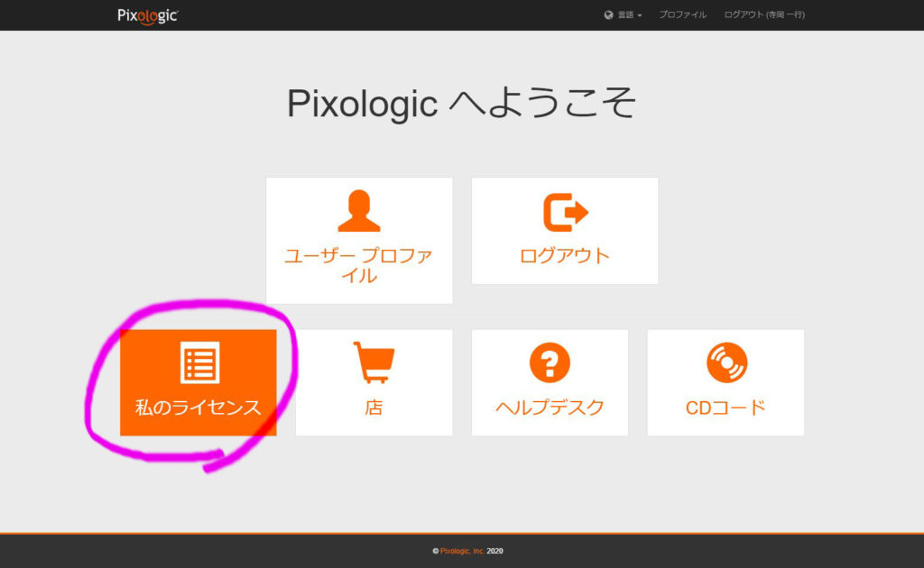The height and width of the screenshot is (568, 924).
Task: Click the Pixologic へようこそ heading text
Action: 461,103
